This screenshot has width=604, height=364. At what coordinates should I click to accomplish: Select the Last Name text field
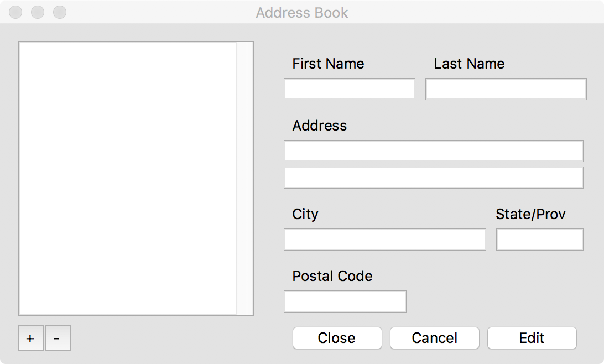[x=506, y=89]
